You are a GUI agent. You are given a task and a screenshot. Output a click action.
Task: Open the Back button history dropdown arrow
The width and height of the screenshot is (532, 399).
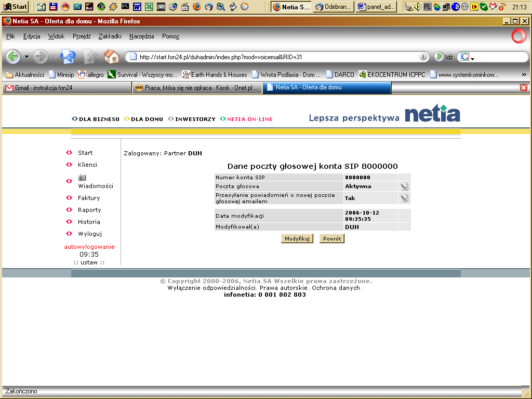point(26,57)
